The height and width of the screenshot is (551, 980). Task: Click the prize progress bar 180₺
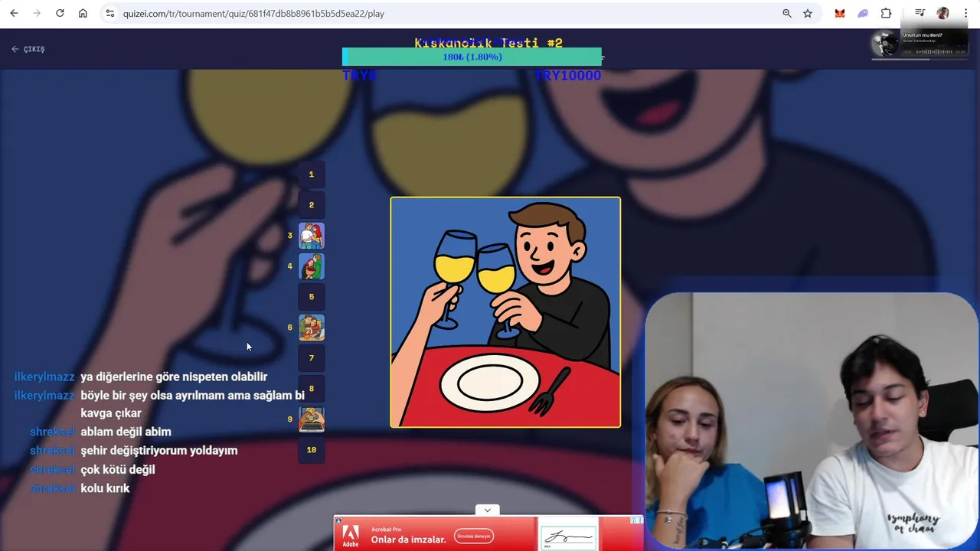point(472,57)
